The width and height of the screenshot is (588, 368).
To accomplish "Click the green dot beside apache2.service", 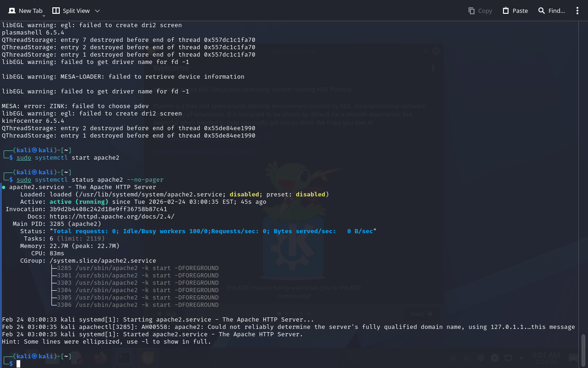I will coord(4,187).
